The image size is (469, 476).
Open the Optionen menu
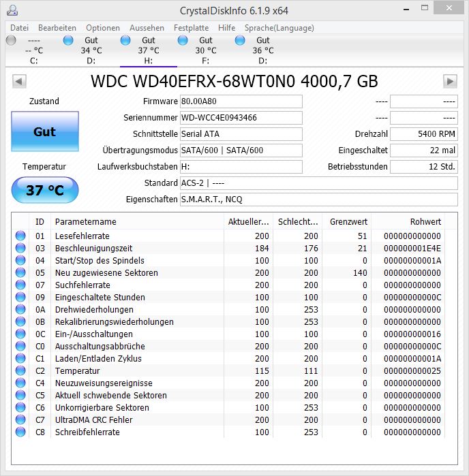(103, 28)
